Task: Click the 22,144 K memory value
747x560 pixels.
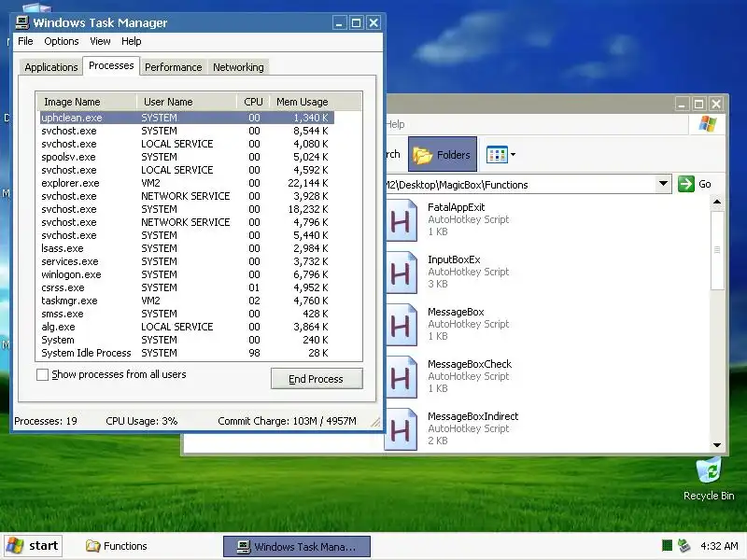Action: pos(308,183)
